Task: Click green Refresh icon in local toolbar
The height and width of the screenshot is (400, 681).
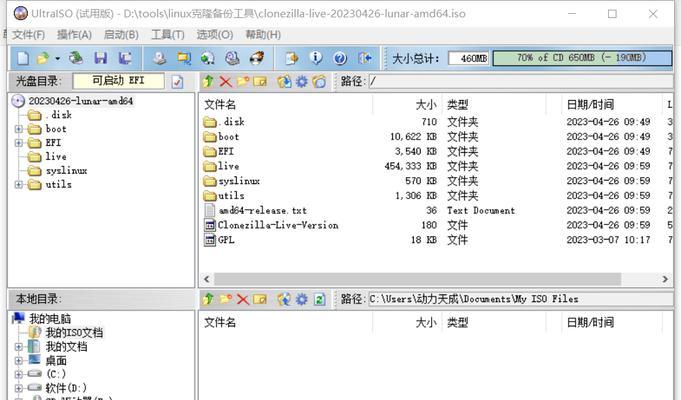Action: tap(319, 299)
